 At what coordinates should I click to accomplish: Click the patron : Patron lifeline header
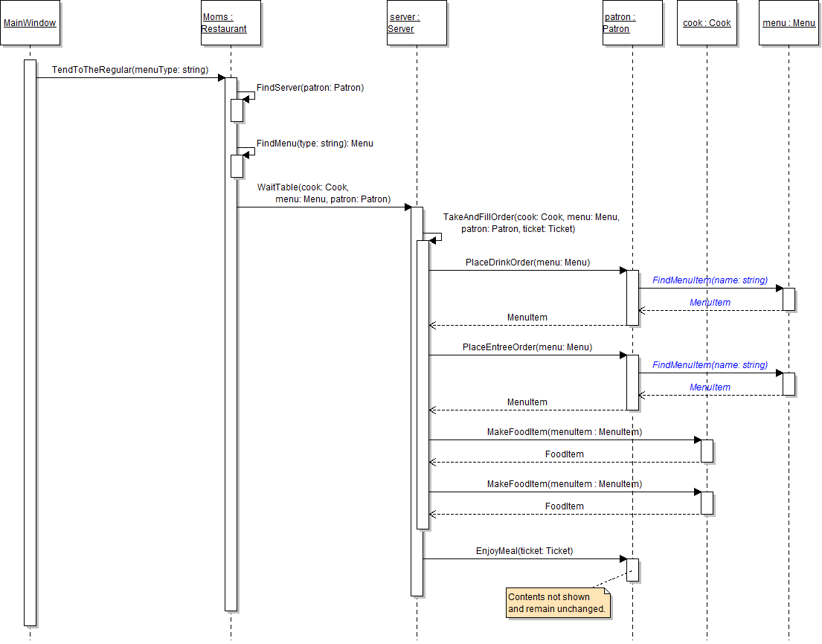pos(632,23)
